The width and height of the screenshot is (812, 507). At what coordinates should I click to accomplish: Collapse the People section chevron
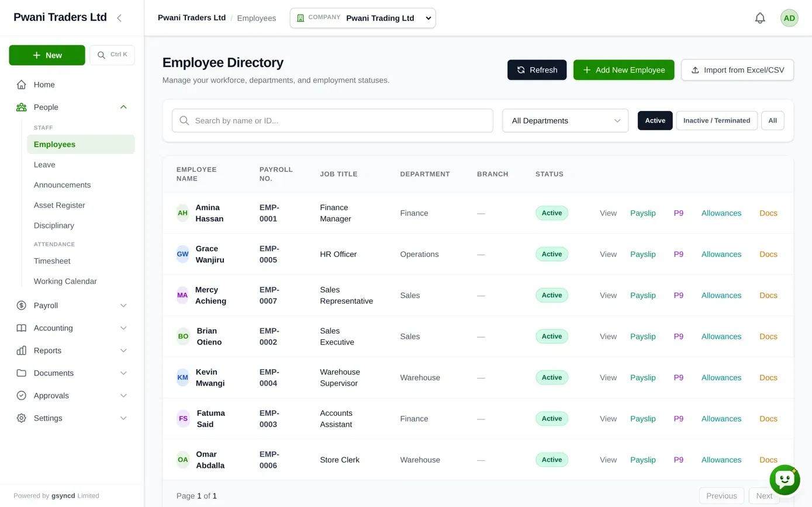click(123, 107)
